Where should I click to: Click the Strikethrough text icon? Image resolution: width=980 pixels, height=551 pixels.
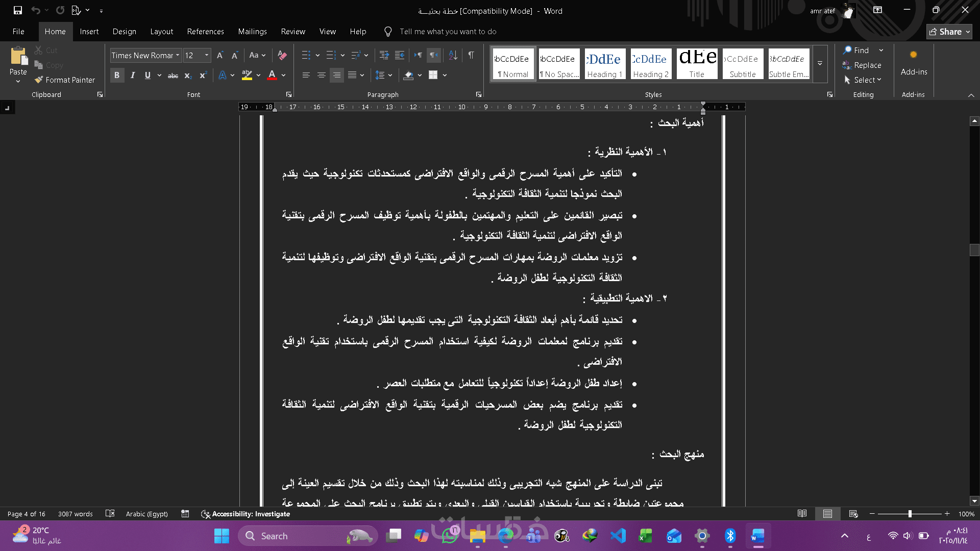click(x=173, y=75)
